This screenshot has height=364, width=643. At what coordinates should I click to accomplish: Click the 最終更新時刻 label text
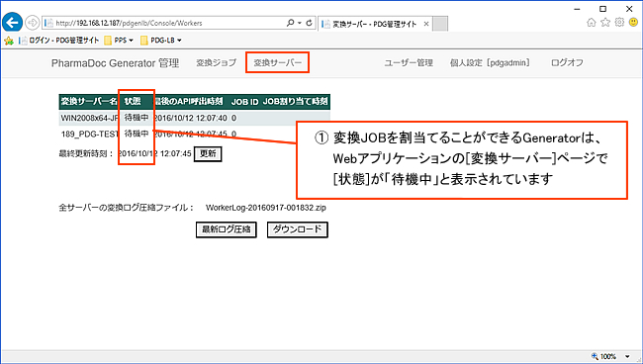(86, 153)
